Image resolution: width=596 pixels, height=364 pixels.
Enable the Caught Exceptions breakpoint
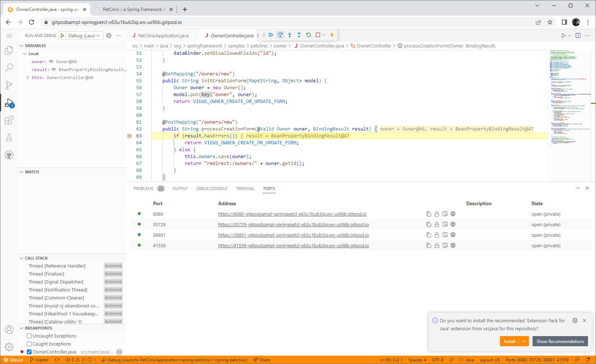point(29,344)
